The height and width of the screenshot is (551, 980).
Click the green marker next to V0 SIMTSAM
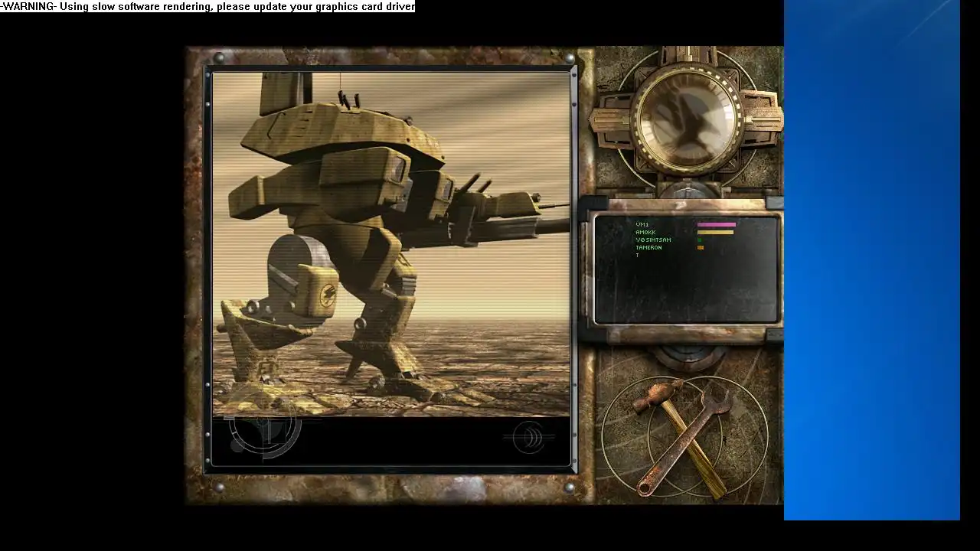click(699, 240)
